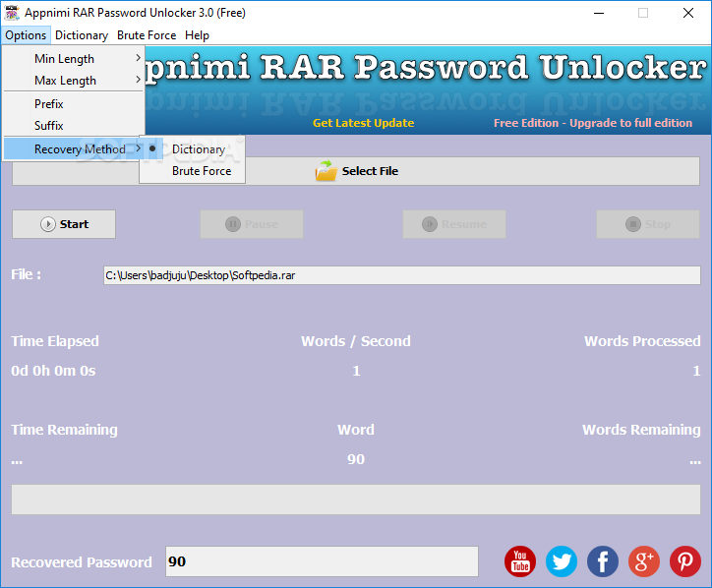
Task: Click the Word value 90
Action: click(356, 459)
